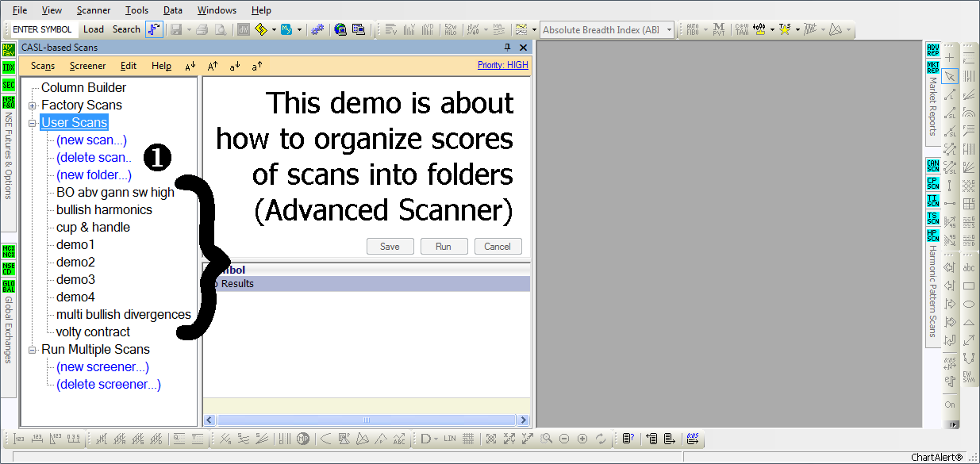Click the 52w HiLo toolbar icon
This screenshot has height=464, width=980.
[451, 29]
